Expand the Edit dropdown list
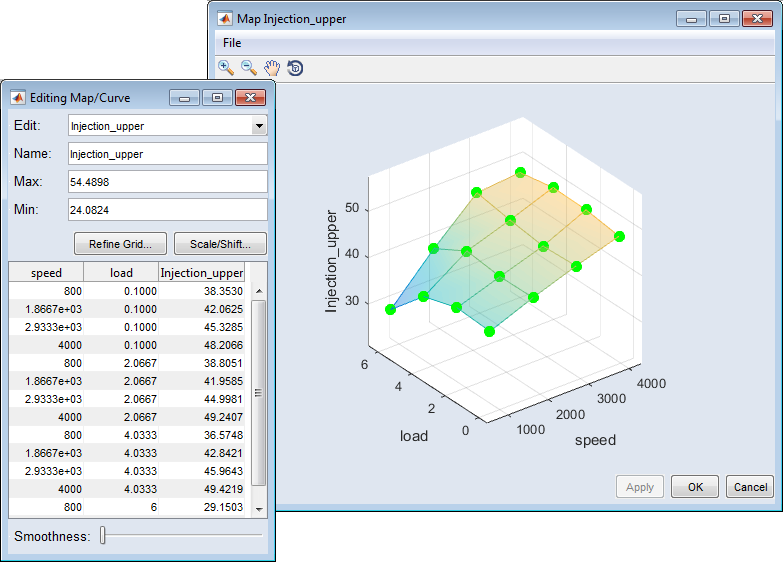783x562 pixels. point(259,126)
